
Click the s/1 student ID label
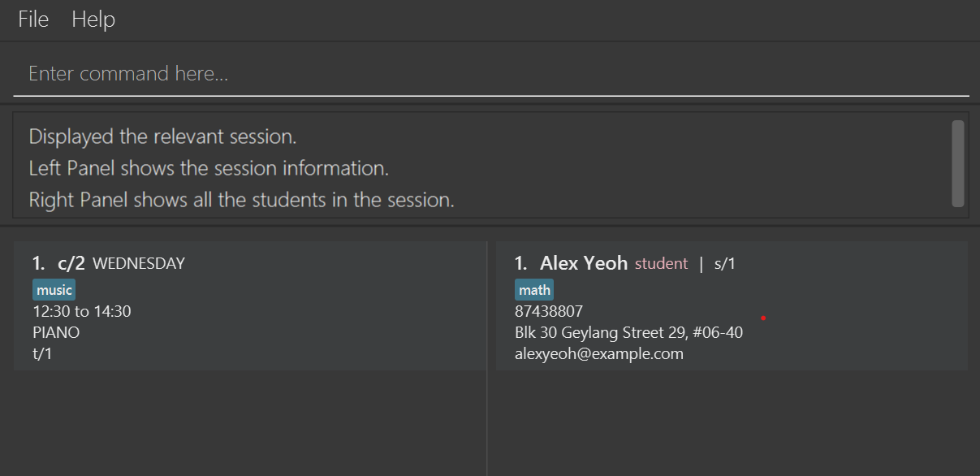click(x=725, y=263)
